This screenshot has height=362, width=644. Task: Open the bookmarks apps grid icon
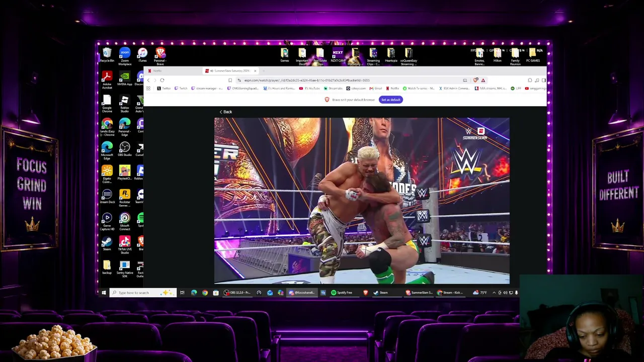pyautogui.click(x=148, y=88)
